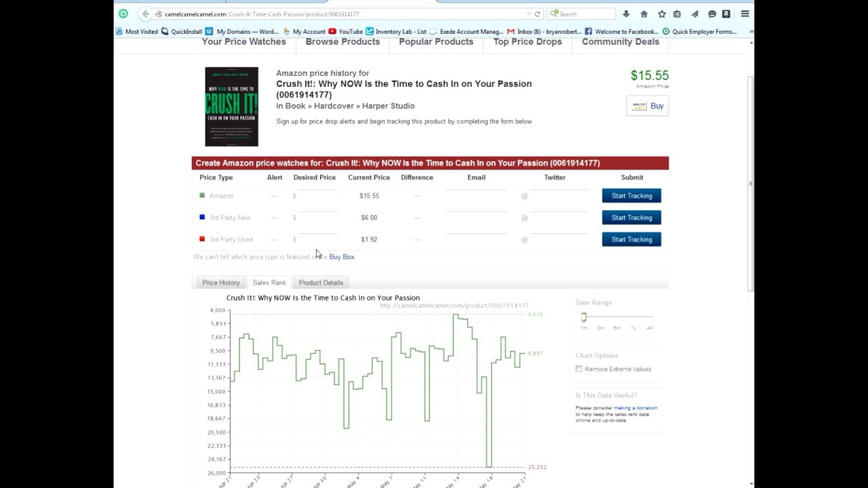This screenshot has height=488, width=868.
Task: Switch to the Sales Rank tab
Action: (269, 283)
